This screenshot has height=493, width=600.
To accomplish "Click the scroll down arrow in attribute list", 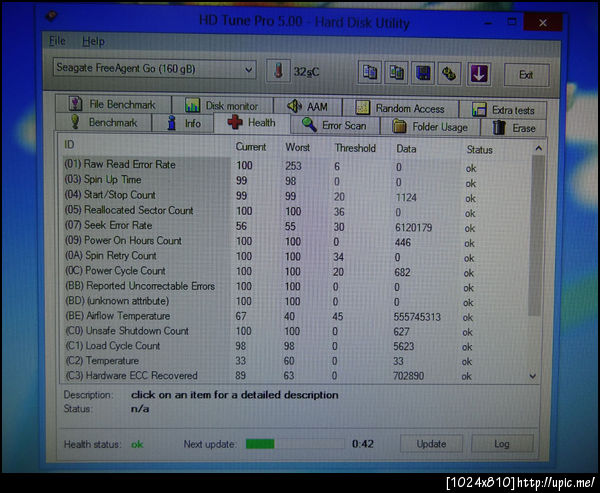I will coord(533,376).
